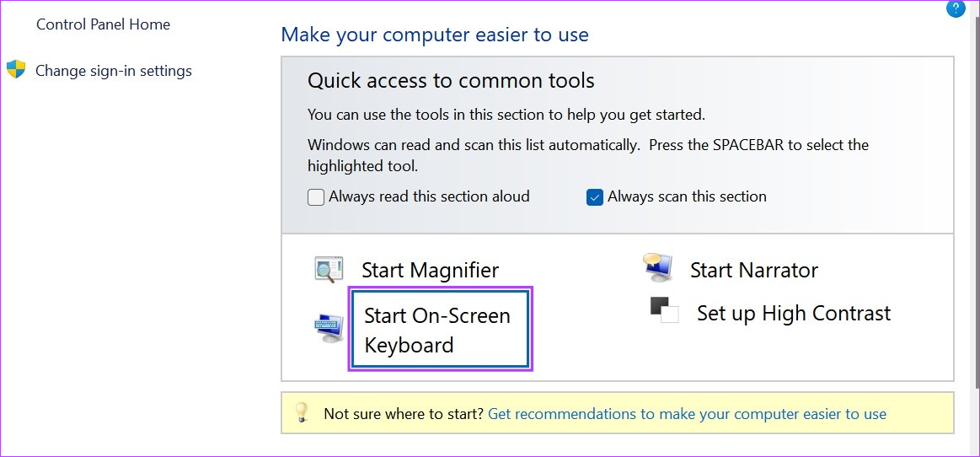Click the 'Make your computer easier to use' heading
The height and width of the screenshot is (457, 980).
click(x=435, y=35)
